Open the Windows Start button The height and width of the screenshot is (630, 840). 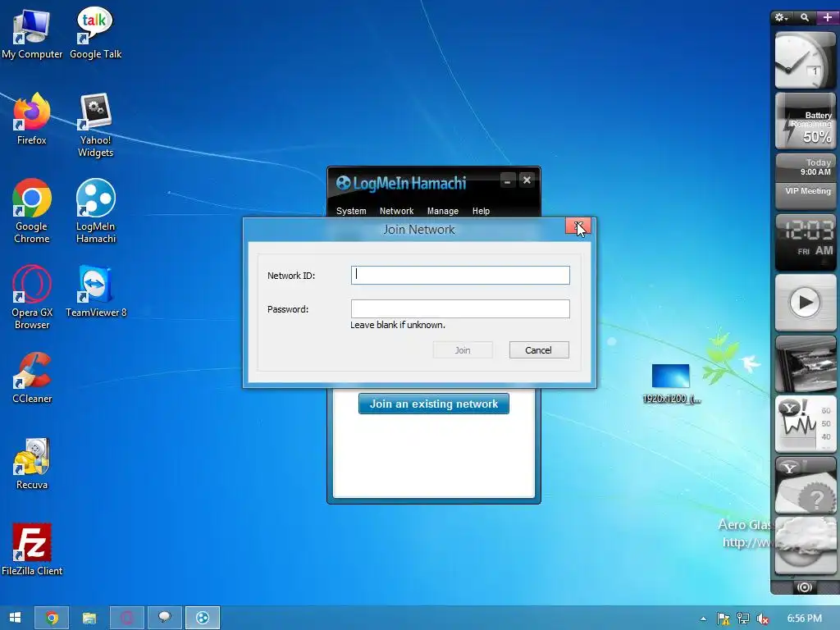tap(15, 618)
